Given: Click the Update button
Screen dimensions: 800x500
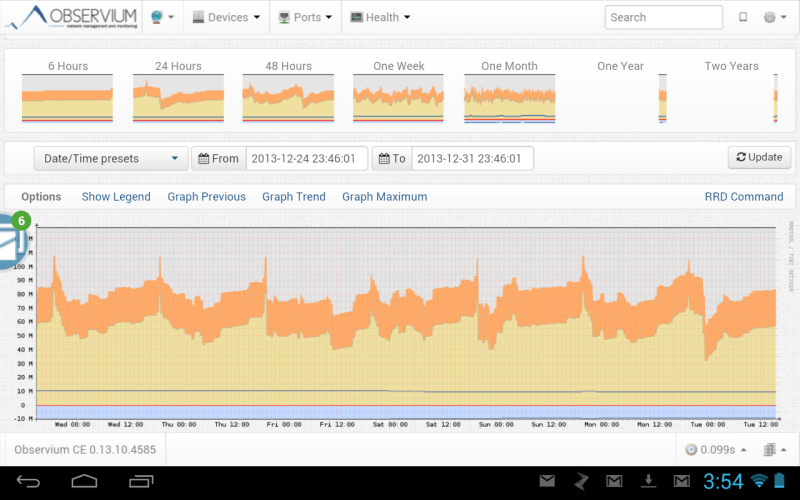Looking at the screenshot, I should 759,157.
